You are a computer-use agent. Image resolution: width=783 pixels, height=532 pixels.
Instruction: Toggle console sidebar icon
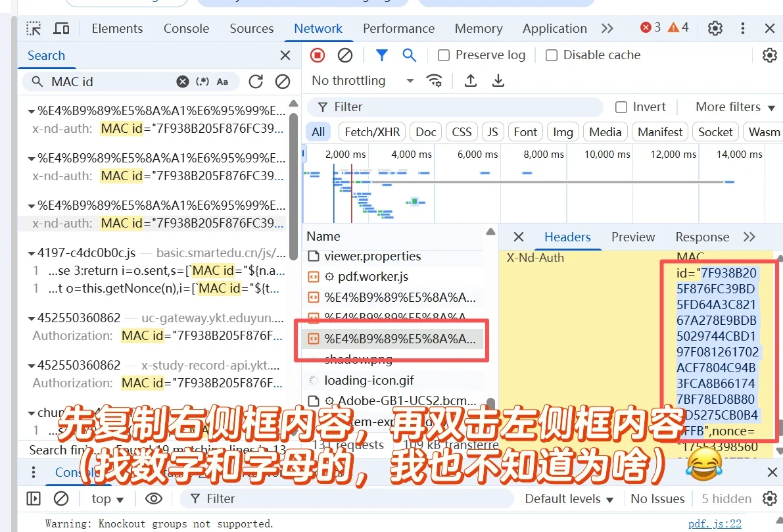tap(34, 498)
